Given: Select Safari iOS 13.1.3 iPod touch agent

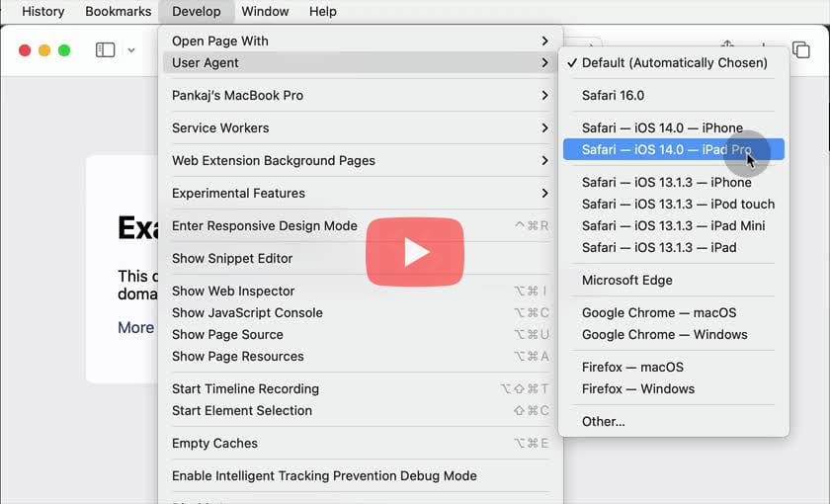Looking at the screenshot, I should click(673, 204).
